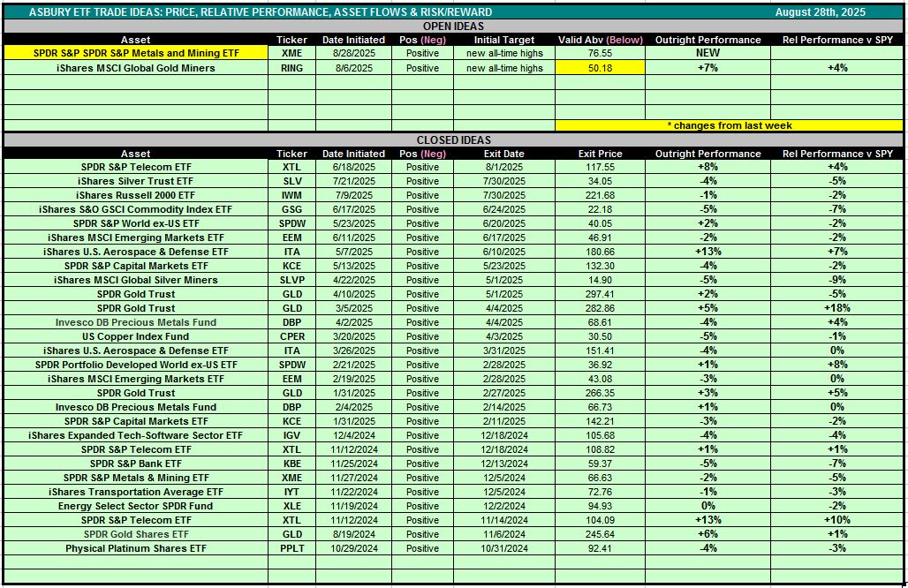Click the Energy Select Sector SPDR Fund cell
The width and height of the screenshot is (908, 588).
(x=135, y=506)
